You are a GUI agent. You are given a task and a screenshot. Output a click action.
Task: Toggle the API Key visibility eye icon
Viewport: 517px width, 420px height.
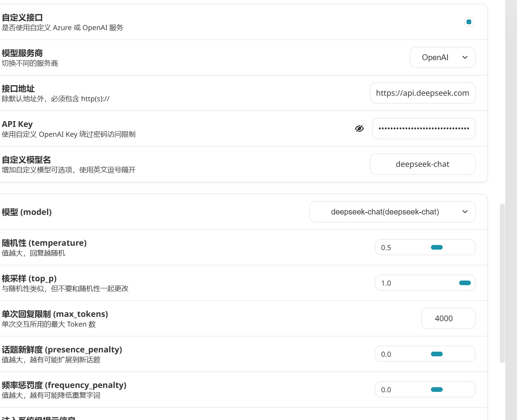(359, 129)
